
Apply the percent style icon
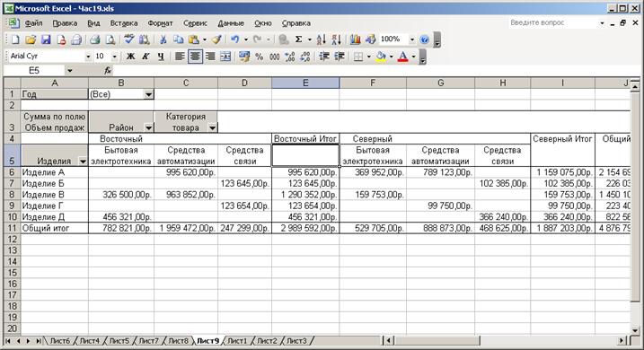click(260, 57)
